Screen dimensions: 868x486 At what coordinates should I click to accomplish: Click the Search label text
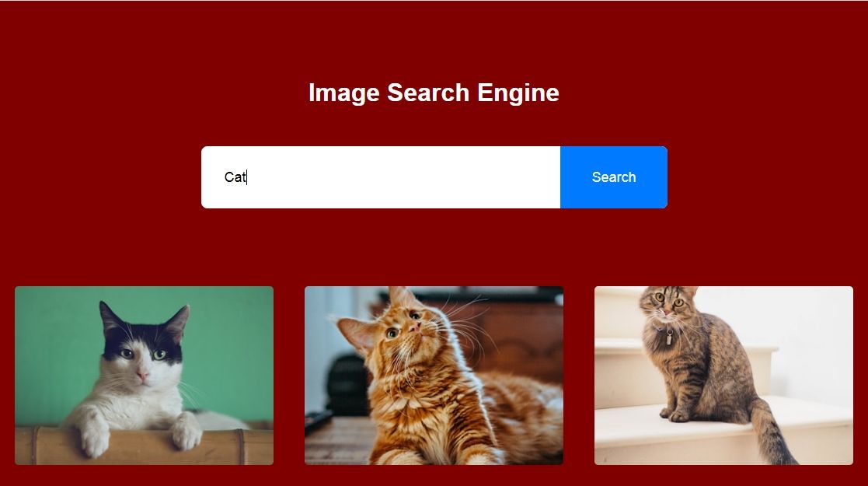613,177
